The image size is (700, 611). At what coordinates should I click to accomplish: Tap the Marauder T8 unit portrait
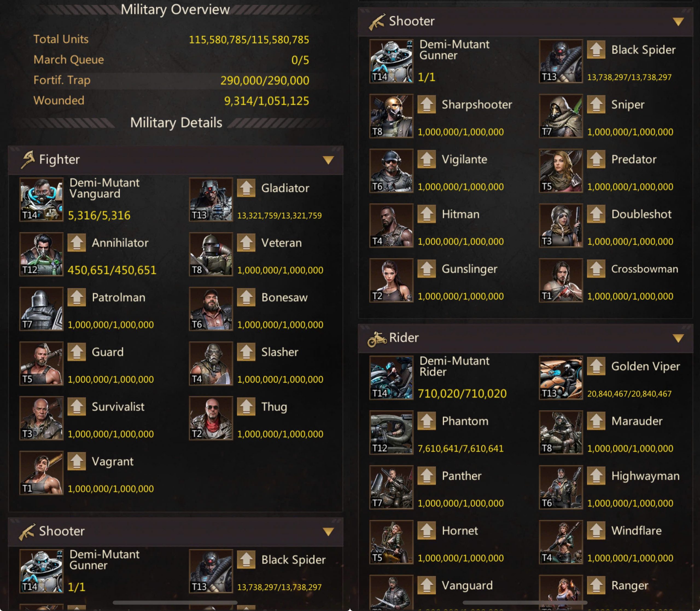point(561,433)
